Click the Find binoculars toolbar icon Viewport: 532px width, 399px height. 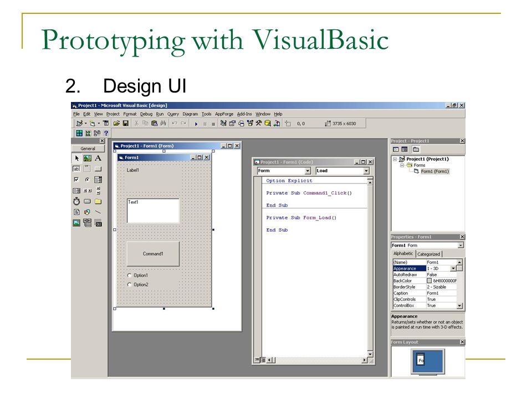click(x=163, y=124)
